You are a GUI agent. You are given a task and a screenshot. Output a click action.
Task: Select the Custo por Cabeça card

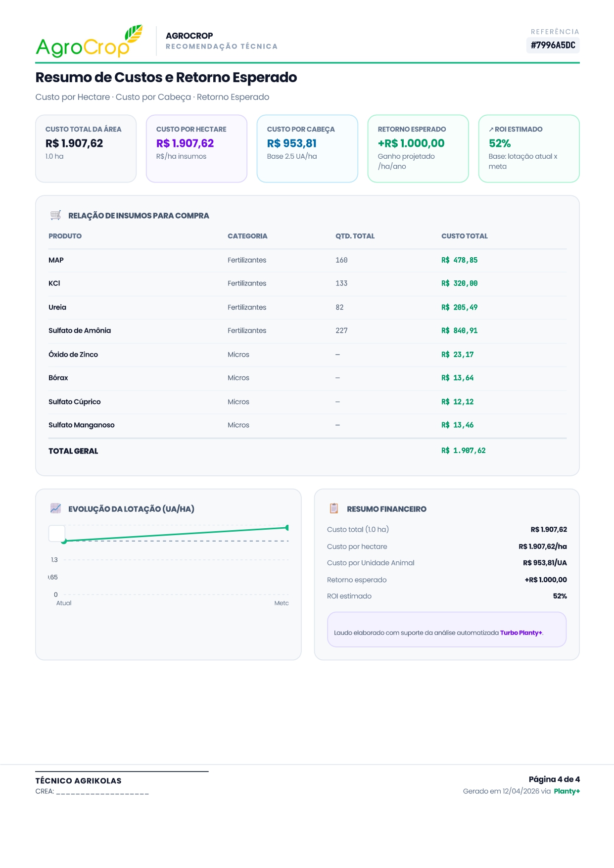pyautogui.click(x=307, y=148)
